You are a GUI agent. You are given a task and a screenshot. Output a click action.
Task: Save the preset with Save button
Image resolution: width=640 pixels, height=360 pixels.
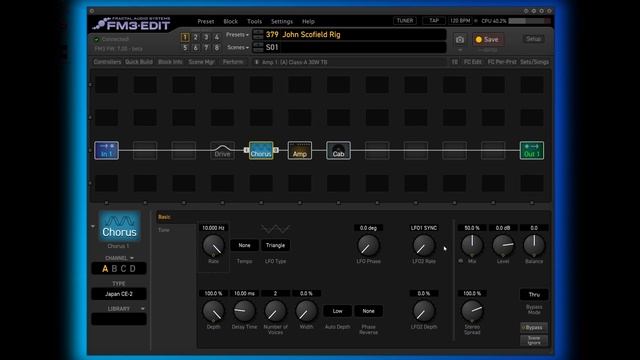tap(487, 40)
